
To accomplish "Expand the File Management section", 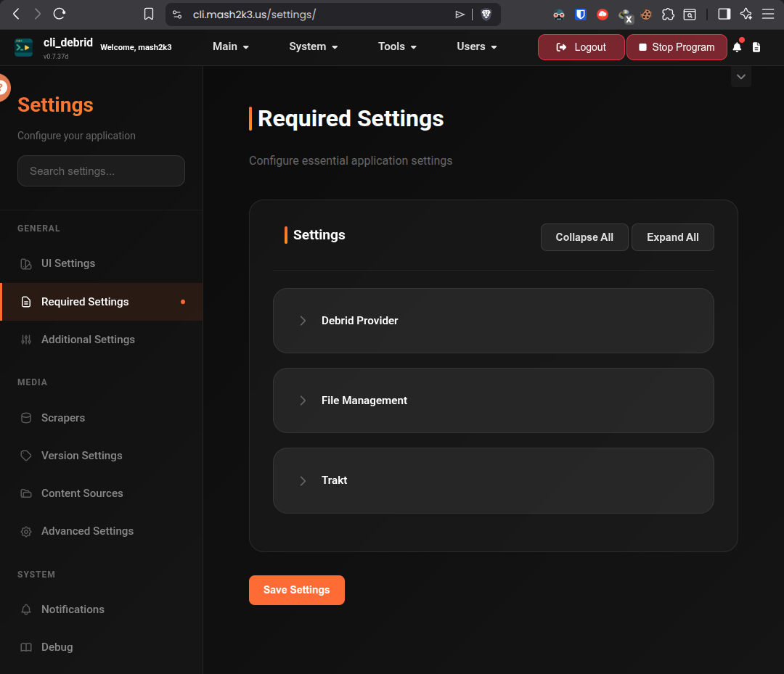I will 494,400.
